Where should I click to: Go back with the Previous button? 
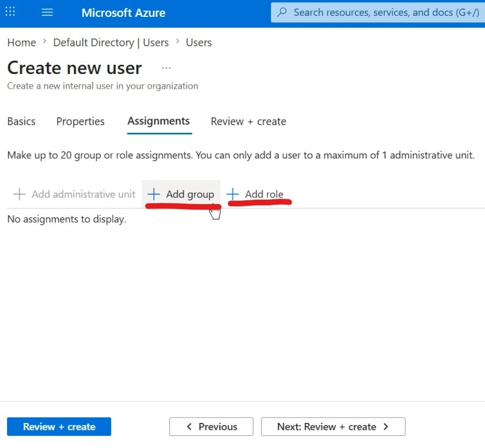coord(211,427)
